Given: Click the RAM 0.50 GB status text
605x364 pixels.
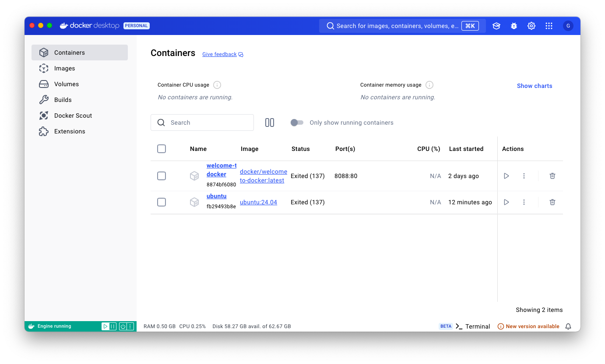Looking at the screenshot, I should tap(159, 326).
